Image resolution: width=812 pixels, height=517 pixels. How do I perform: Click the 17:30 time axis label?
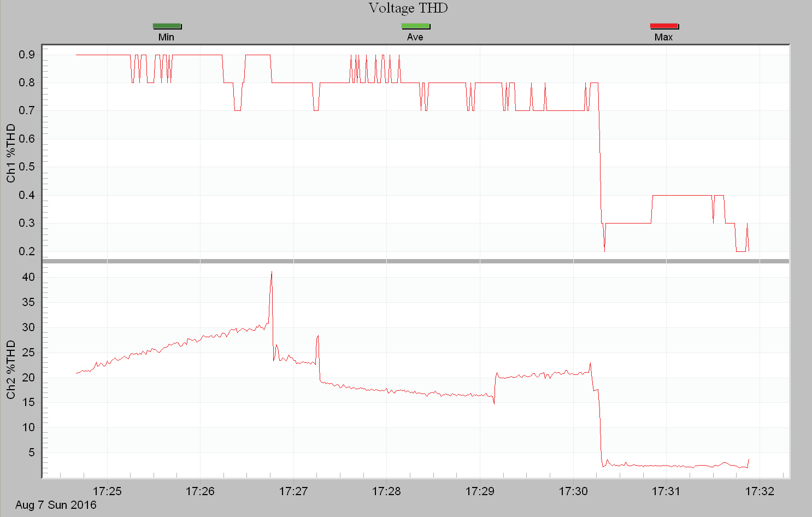(573, 491)
